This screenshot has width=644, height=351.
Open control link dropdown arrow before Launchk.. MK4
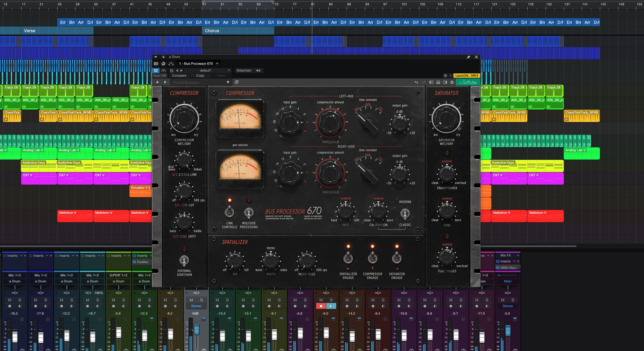click(x=450, y=76)
